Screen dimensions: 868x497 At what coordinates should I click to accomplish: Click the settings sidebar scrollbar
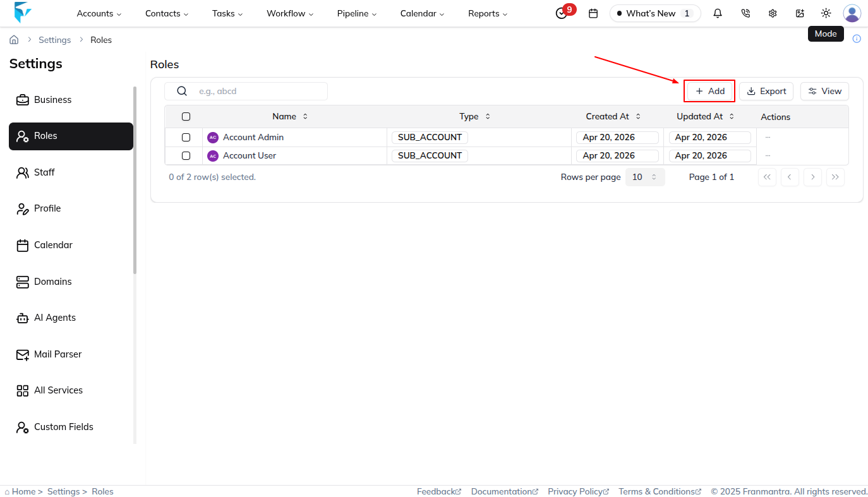[x=135, y=180]
